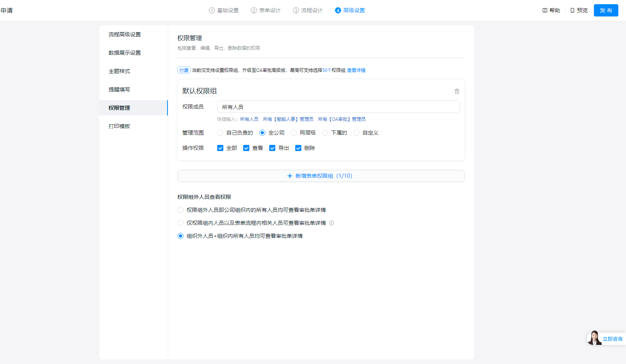Image resolution: width=626 pixels, height=364 pixels.
Task: Click the step 4 circle number icon
Action: 338,10
